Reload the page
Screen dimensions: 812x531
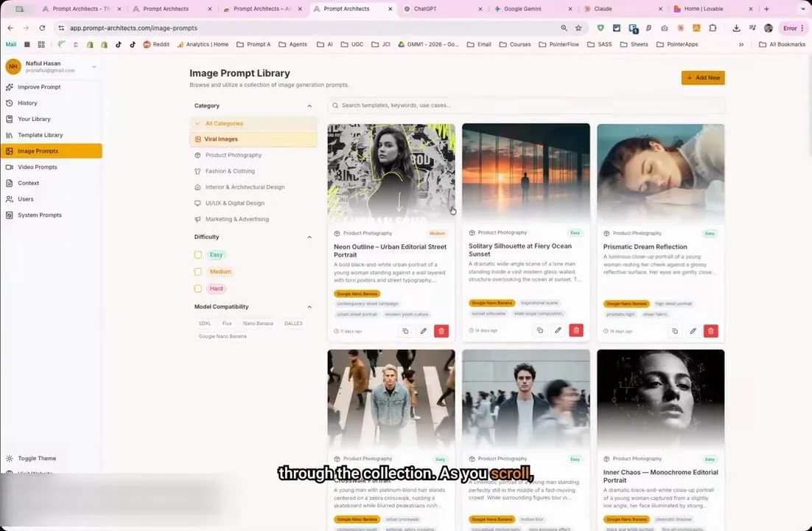(x=42, y=28)
